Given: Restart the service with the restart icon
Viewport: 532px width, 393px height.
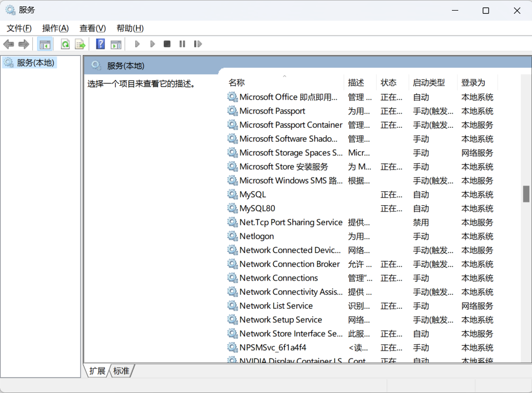Looking at the screenshot, I should point(198,44).
